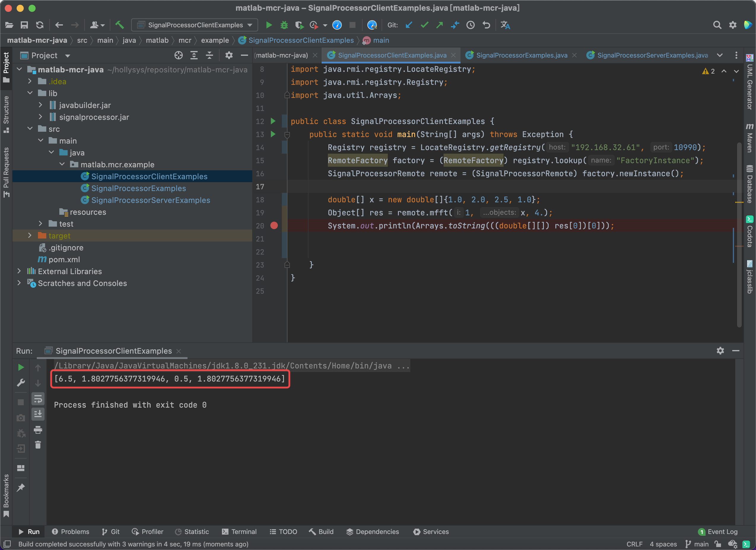This screenshot has width=756, height=550.
Task: Toggle Soft-Wrap in Run console
Action: point(38,399)
